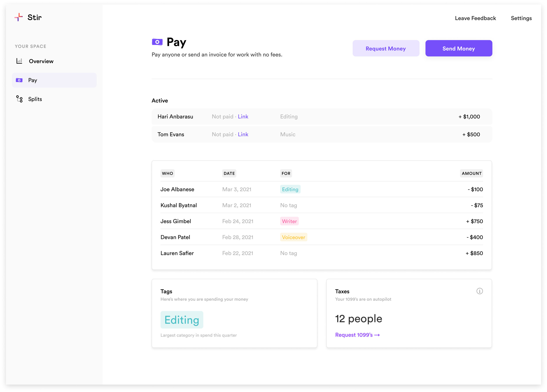Click No tag on Lauren Safier row

(x=288, y=253)
